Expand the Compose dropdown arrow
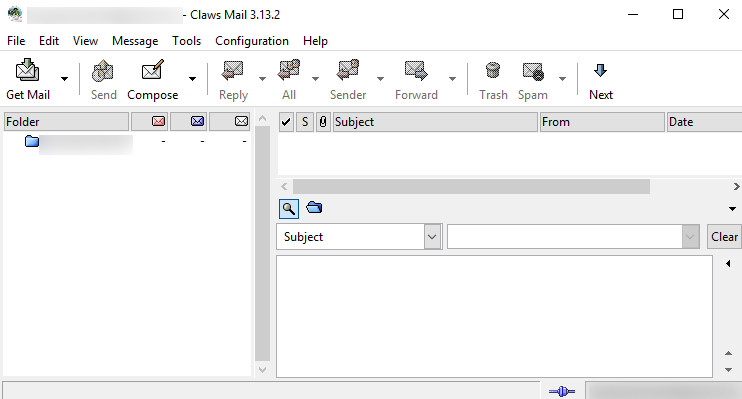 pos(192,79)
